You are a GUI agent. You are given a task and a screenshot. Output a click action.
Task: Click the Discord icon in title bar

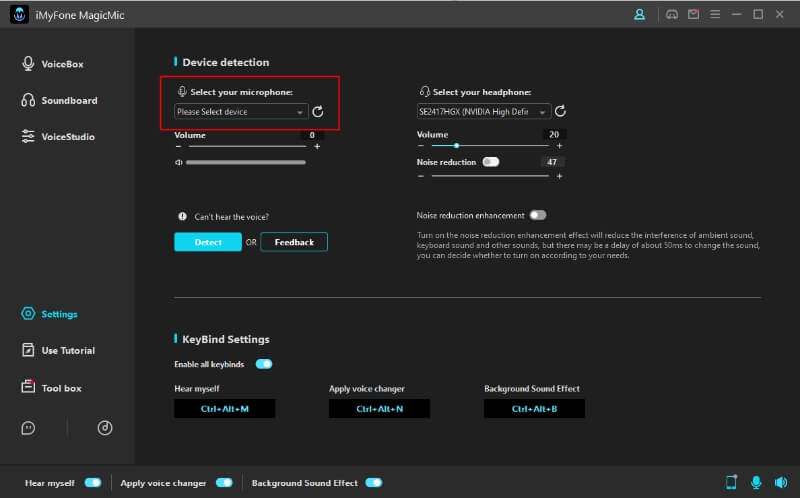coord(672,14)
